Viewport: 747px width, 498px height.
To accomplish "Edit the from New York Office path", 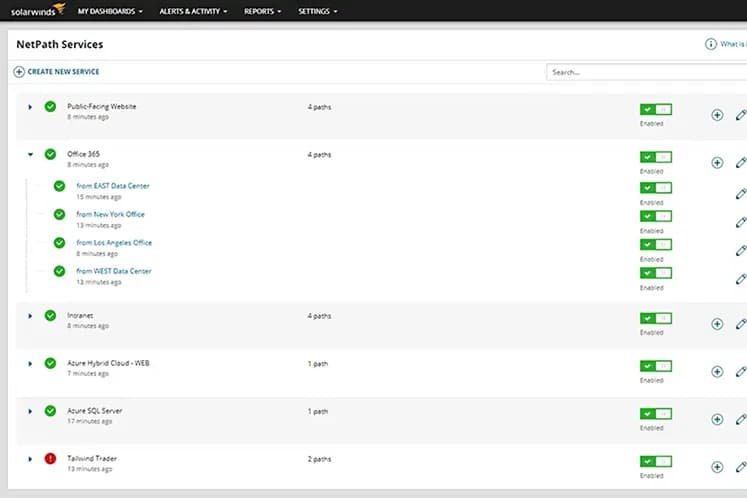I will tap(741, 223).
